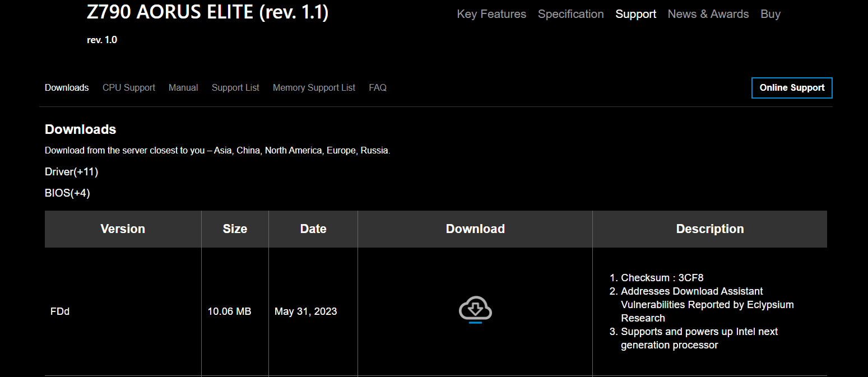Select Support in the top navigation
Screen dimensions: 868x377
point(635,14)
